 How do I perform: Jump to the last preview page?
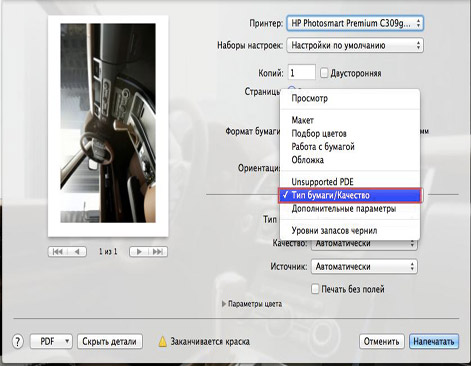click(158, 252)
